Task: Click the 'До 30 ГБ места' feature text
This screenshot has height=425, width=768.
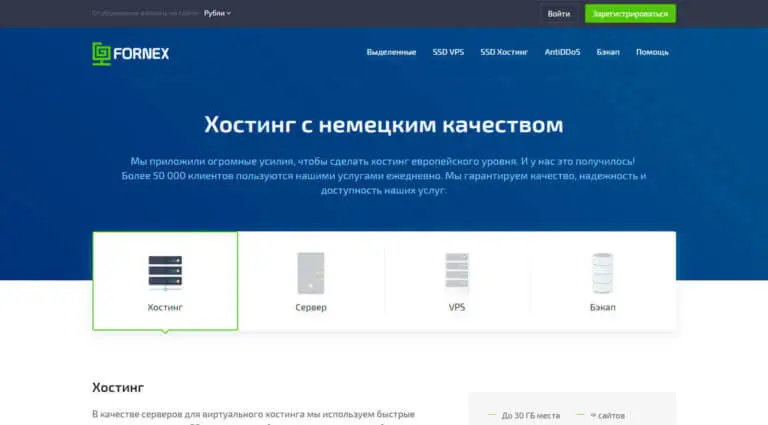Action: (x=530, y=415)
